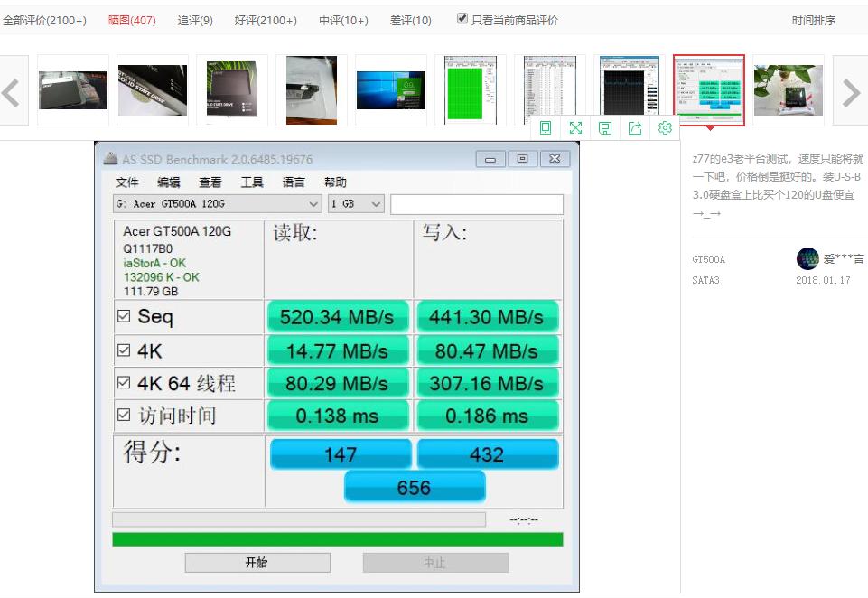The image size is (868, 598).
Task: Open reviewer profile by clicking the avatar
Action: point(807,260)
